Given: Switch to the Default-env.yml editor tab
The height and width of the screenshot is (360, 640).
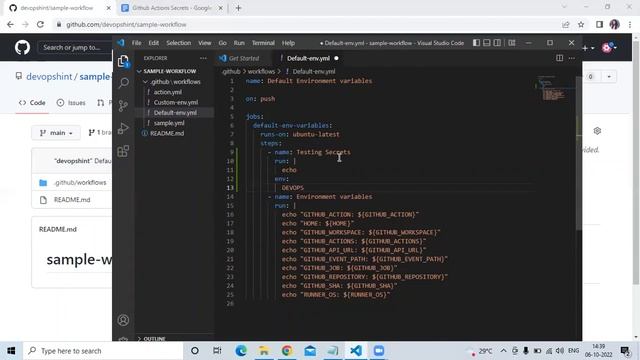Looking at the screenshot, I should click(x=308, y=58).
